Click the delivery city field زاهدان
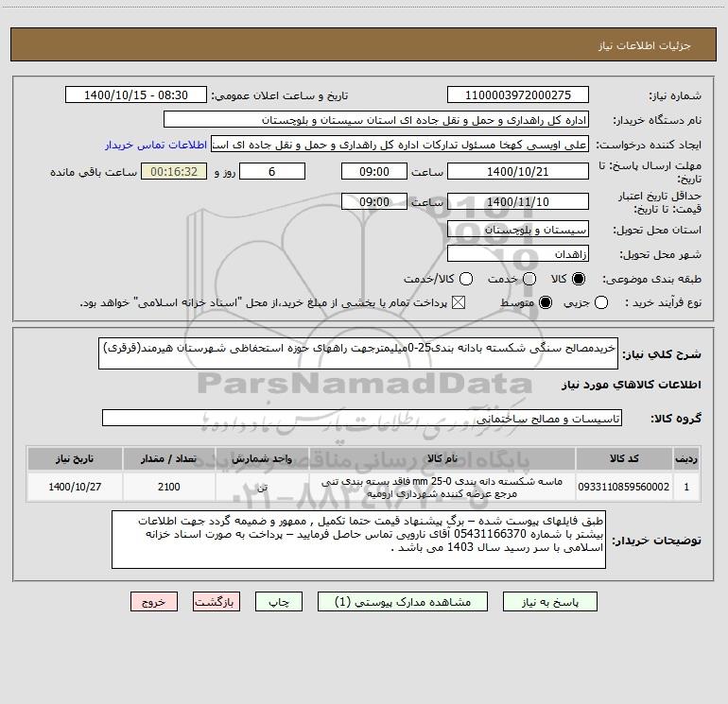This screenshot has height=704, width=728. click(518, 254)
